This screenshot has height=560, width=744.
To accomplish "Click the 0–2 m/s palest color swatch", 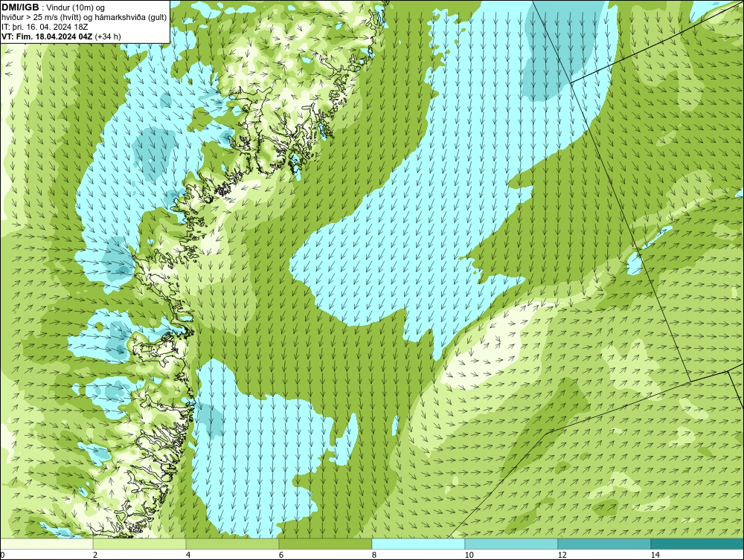I will [46, 544].
